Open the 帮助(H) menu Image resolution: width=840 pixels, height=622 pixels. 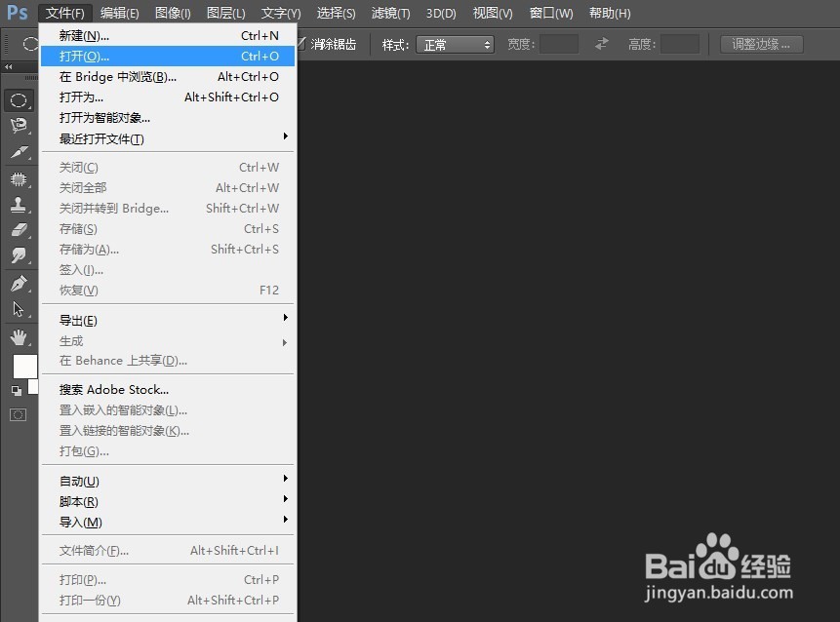(610, 13)
